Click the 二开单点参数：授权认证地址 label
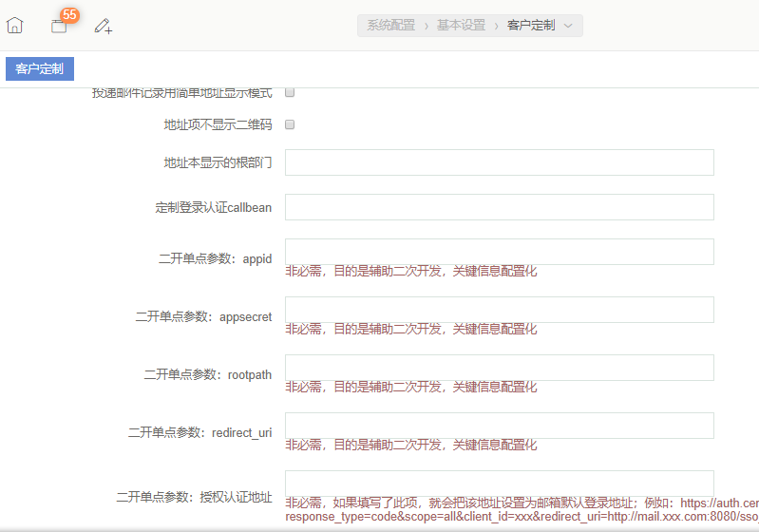Screen dimensions: 759x532 pyautogui.click(x=194, y=497)
